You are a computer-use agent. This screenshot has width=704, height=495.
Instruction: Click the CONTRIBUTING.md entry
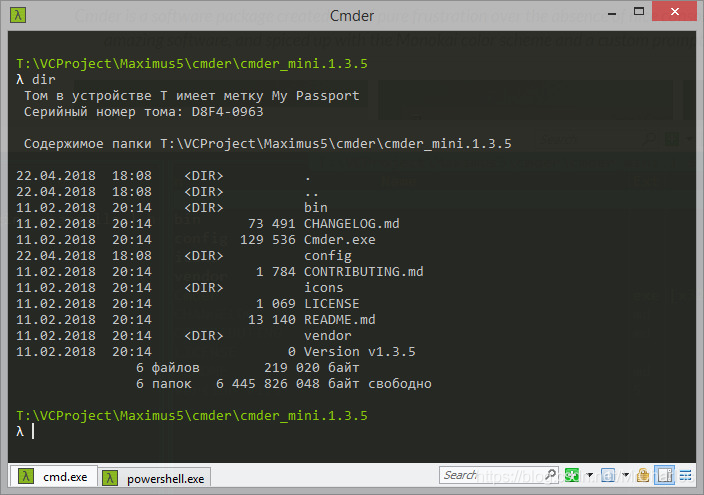364,272
